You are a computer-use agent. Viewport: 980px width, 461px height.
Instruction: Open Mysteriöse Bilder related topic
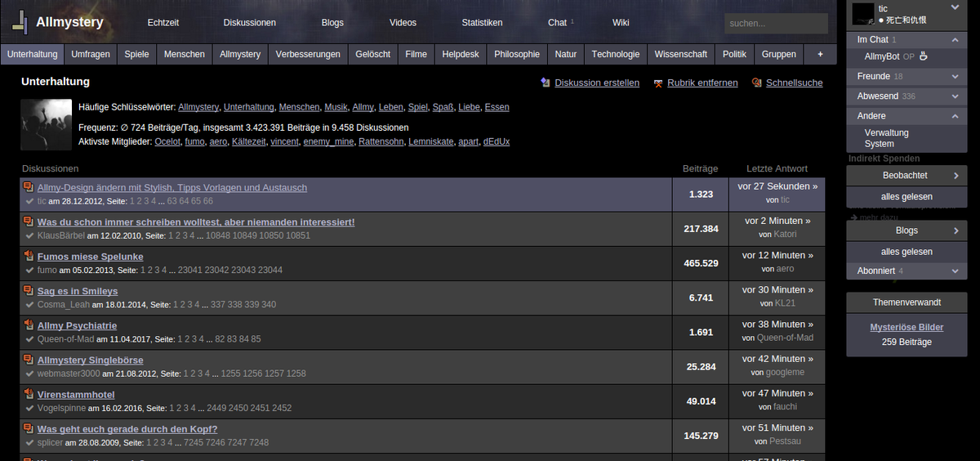[x=906, y=327]
